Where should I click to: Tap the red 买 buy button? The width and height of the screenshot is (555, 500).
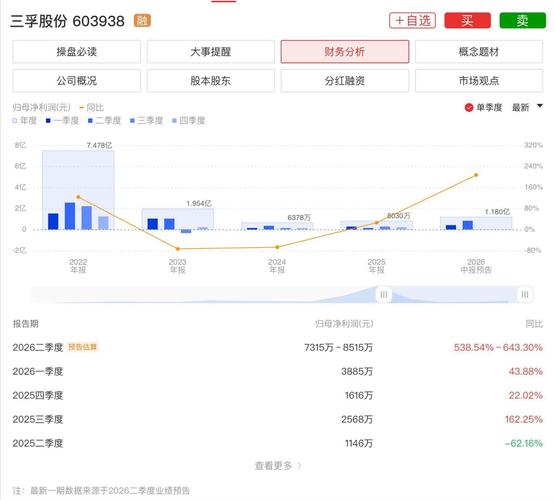pos(467,21)
